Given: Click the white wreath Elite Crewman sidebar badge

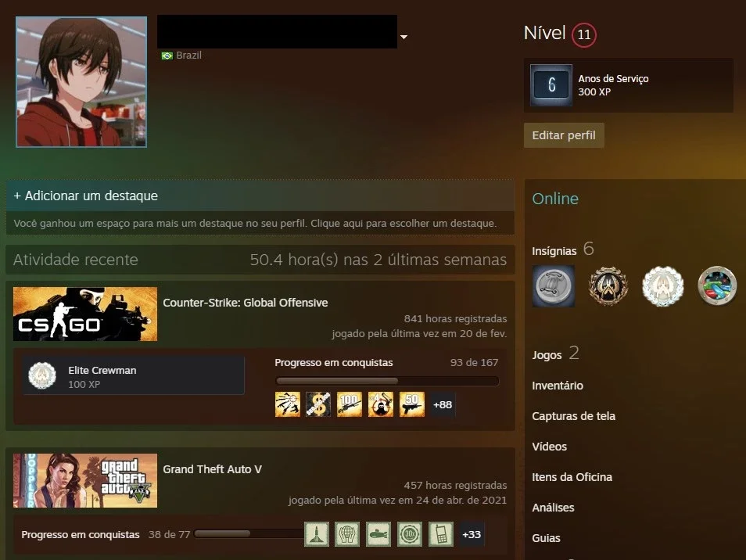Looking at the screenshot, I should click(663, 286).
